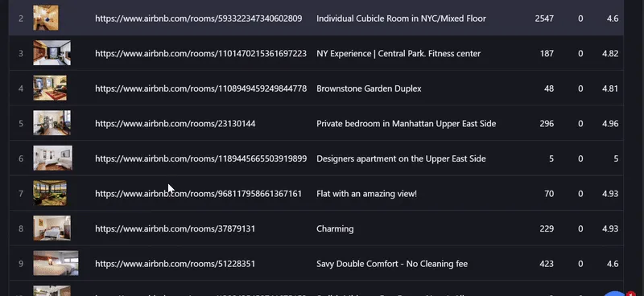This screenshot has height=296, width=644.
Task: Open the blue chat bubble widget
Action: pos(615,293)
